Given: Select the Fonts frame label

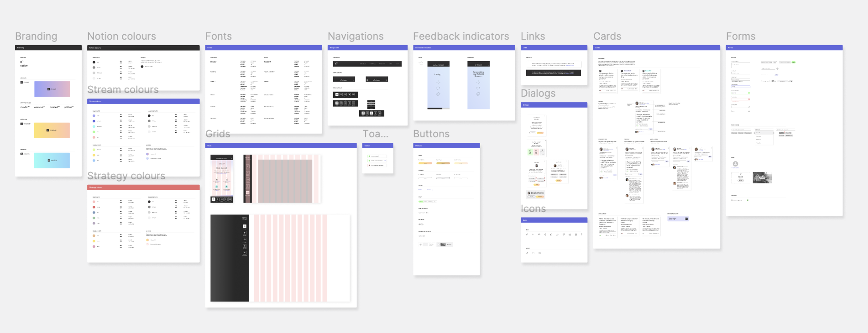Looking at the screenshot, I should (218, 36).
